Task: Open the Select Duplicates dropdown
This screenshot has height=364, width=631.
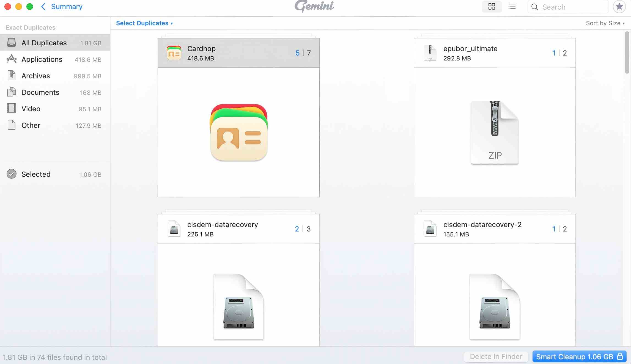Action: tap(144, 23)
